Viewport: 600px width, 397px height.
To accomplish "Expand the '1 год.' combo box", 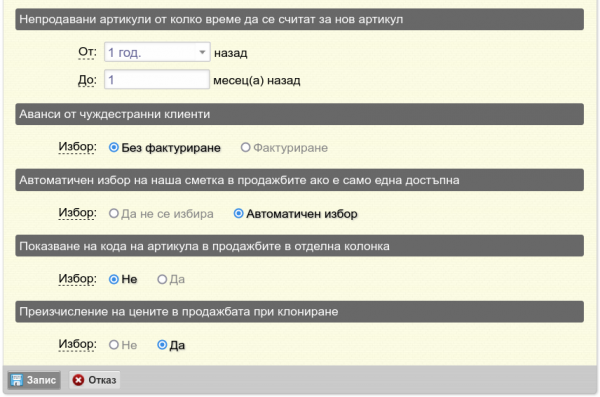I will (157, 52).
